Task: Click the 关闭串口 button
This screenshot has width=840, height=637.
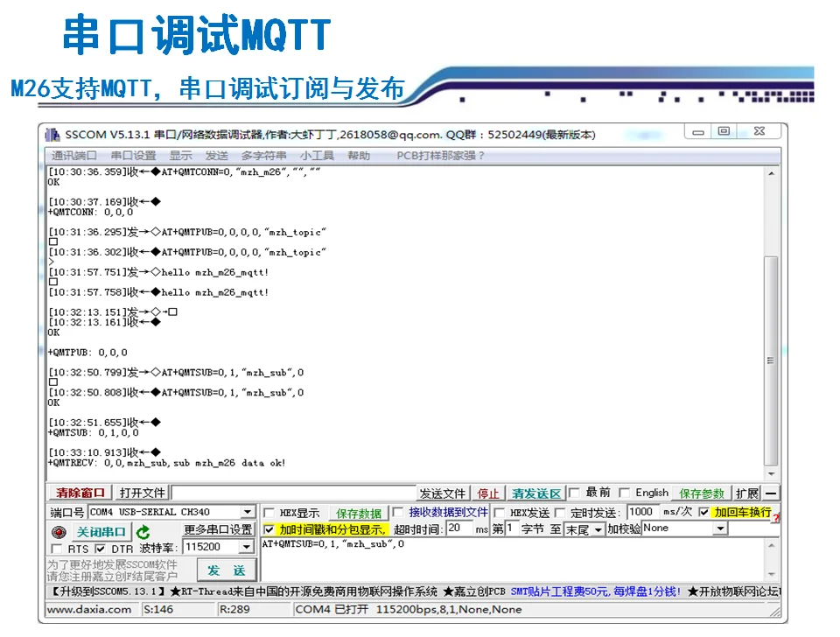Action: coord(100,532)
